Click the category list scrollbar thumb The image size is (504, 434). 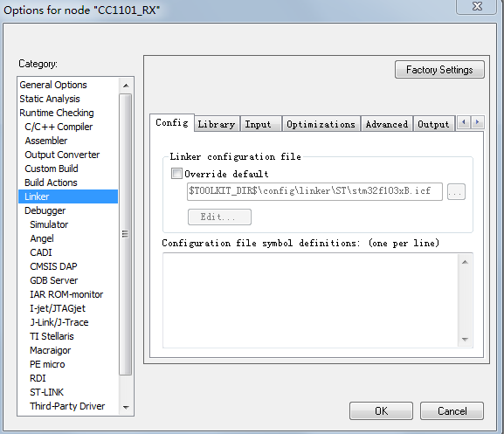126,234
